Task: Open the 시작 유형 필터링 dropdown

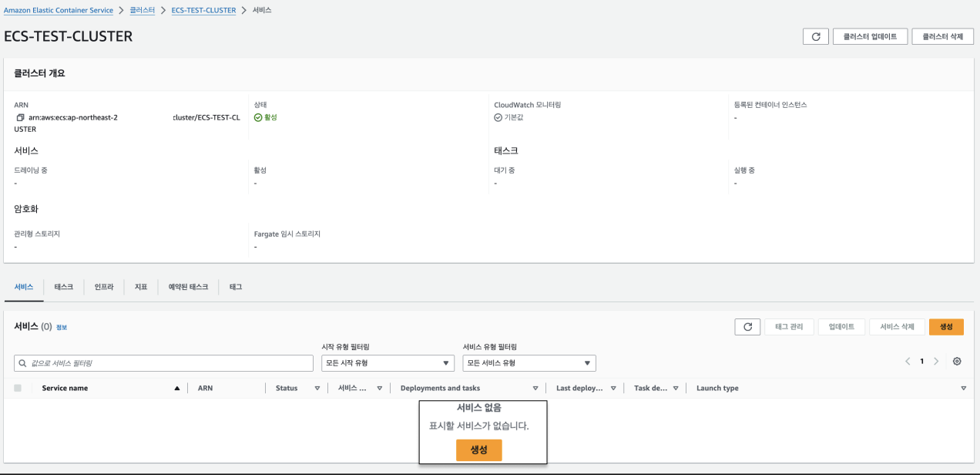Action: click(388, 362)
